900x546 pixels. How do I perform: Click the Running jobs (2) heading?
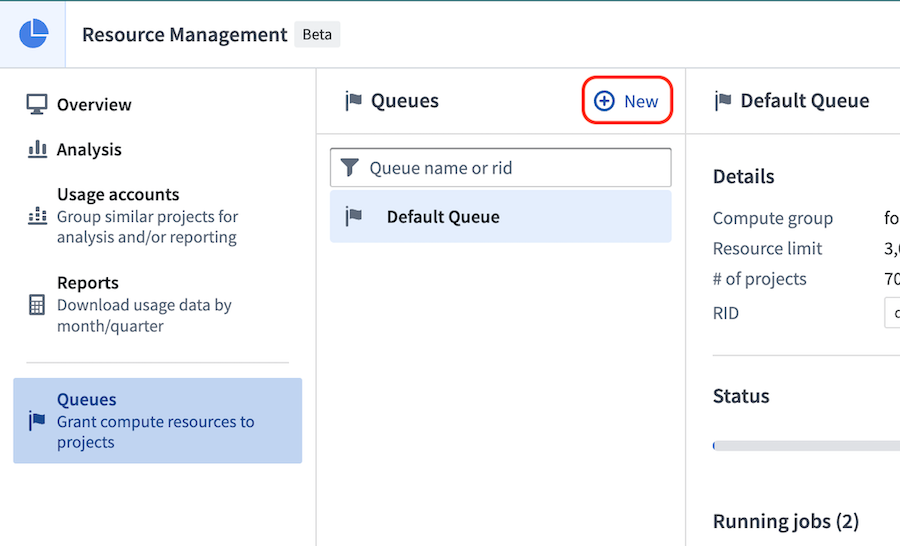coord(786,521)
